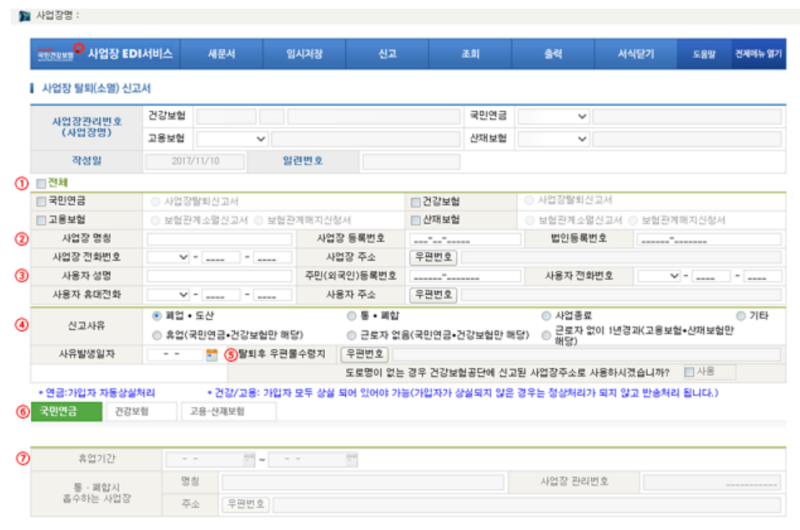Image resolution: width=800 pixels, height=530 pixels.
Task: Open 신고 menu
Action: click(x=387, y=54)
